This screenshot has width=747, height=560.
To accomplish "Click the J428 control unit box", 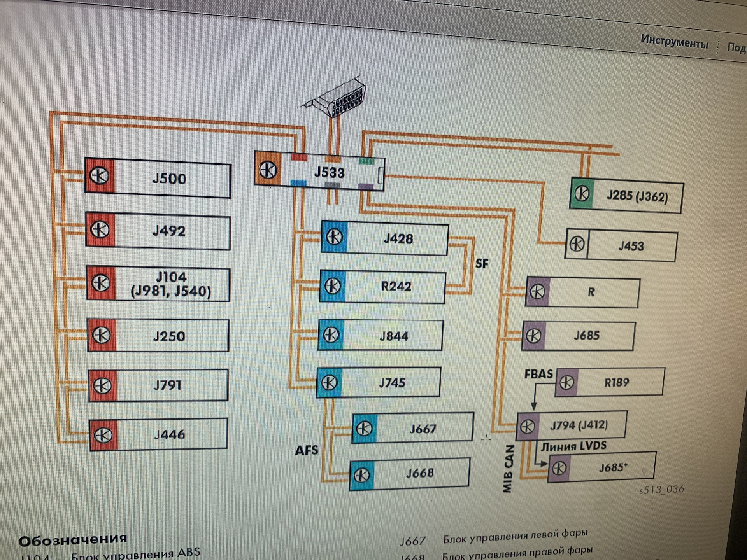I will [385, 238].
